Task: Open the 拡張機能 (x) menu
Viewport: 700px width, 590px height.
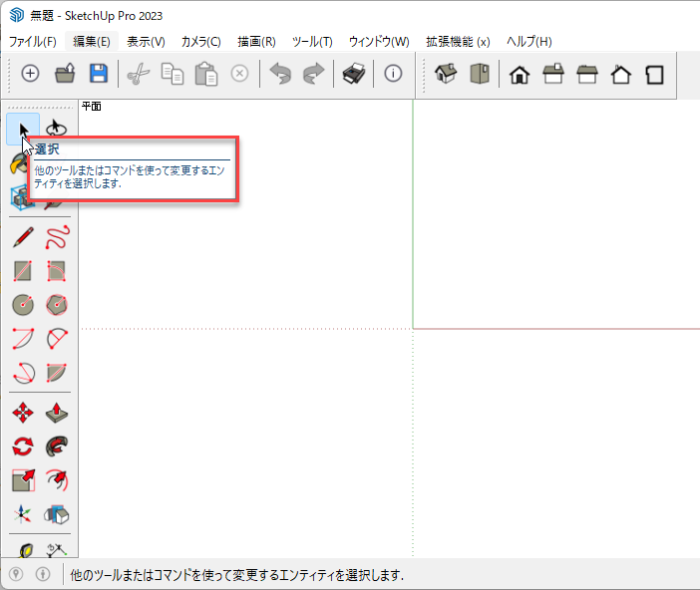Action: [x=458, y=41]
